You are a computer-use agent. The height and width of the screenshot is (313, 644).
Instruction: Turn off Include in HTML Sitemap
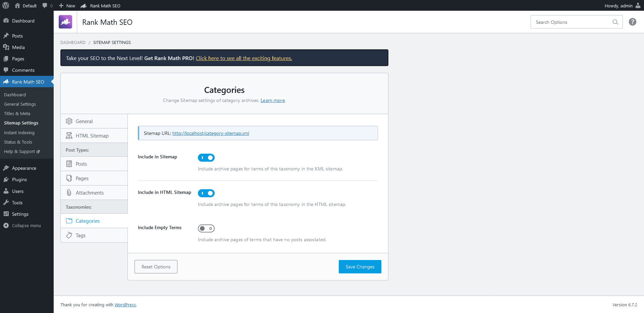[206, 193]
